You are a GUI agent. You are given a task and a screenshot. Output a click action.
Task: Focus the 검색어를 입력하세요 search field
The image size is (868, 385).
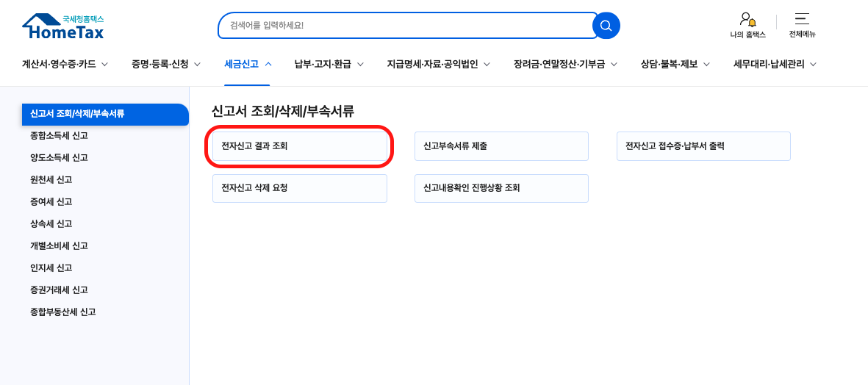tap(407, 26)
